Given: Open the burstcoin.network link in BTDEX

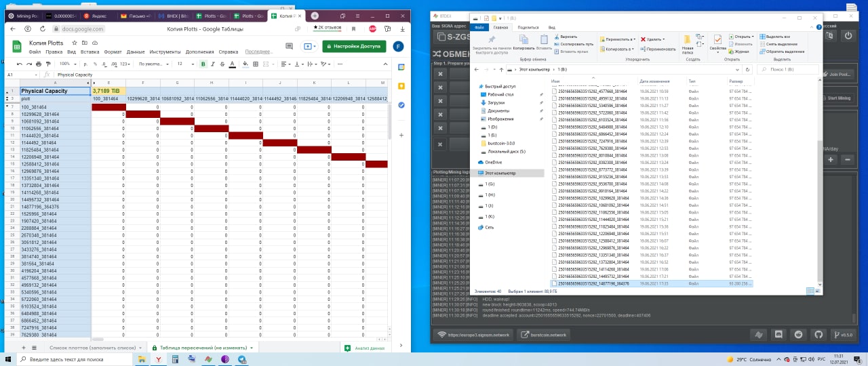Looking at the screenshot, I should tap(542, 335).
